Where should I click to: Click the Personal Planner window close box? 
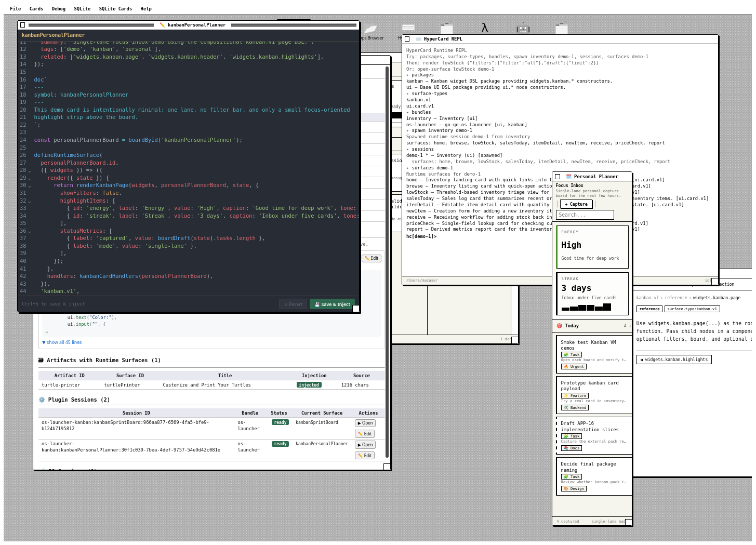558,177
